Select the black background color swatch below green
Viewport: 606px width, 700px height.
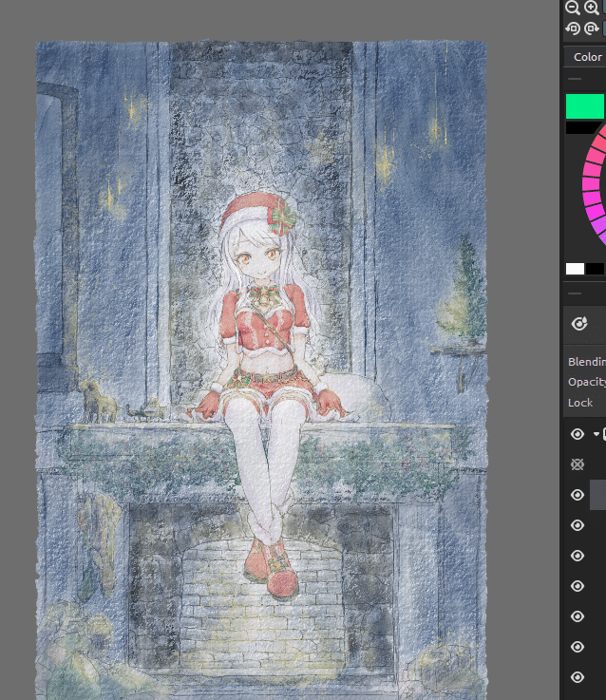click(581, 127)
